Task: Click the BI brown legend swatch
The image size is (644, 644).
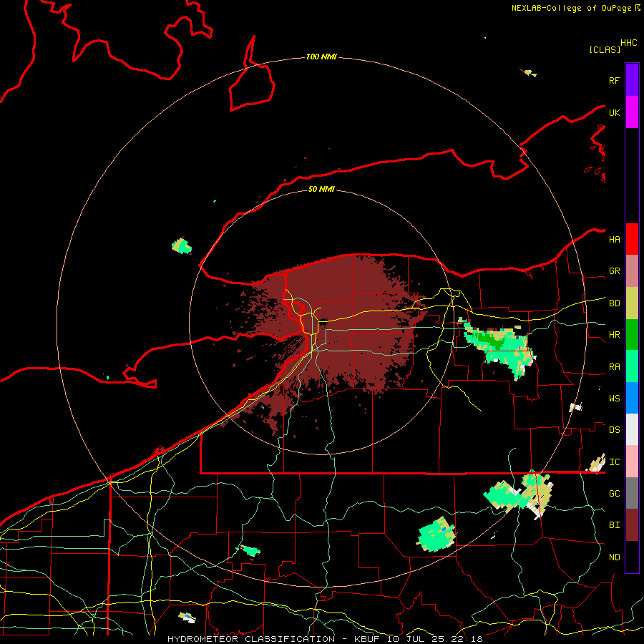Action: (632, 525)
